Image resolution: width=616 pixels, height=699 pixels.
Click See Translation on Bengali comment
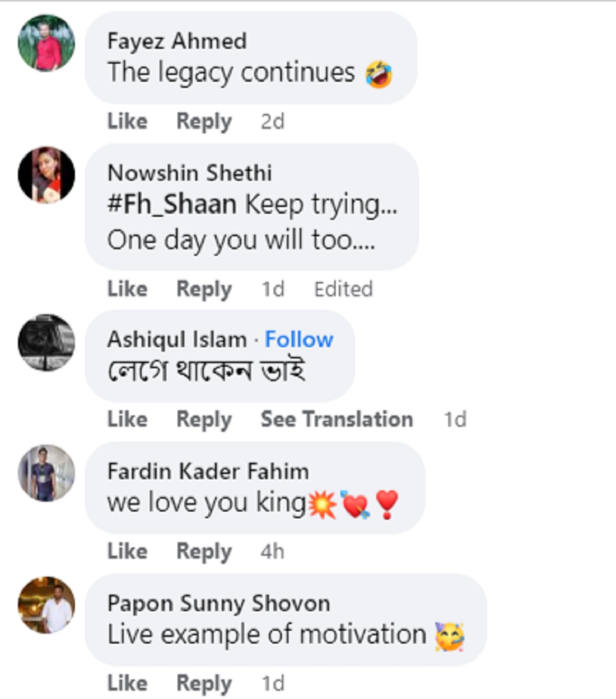336,420
